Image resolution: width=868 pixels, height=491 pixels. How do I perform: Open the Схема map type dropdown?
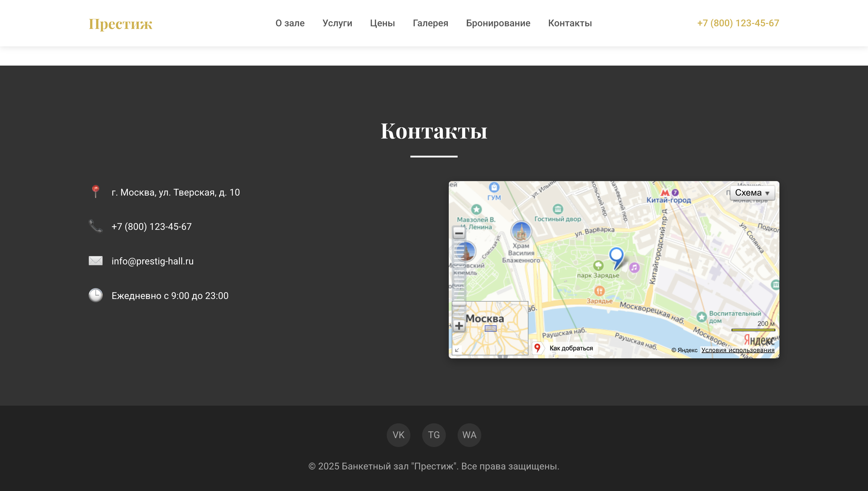pos(752,193)
